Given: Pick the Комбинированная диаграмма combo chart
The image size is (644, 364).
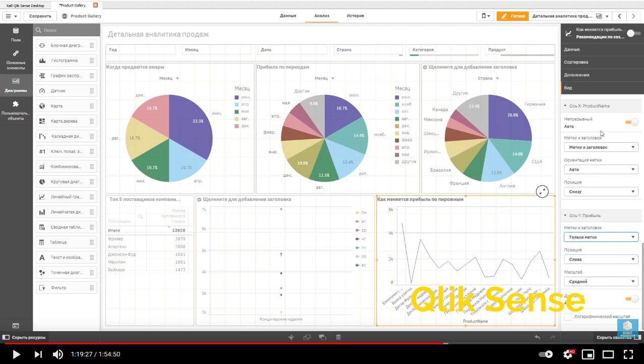Looking at the screenshot, I should coord(66,167).
